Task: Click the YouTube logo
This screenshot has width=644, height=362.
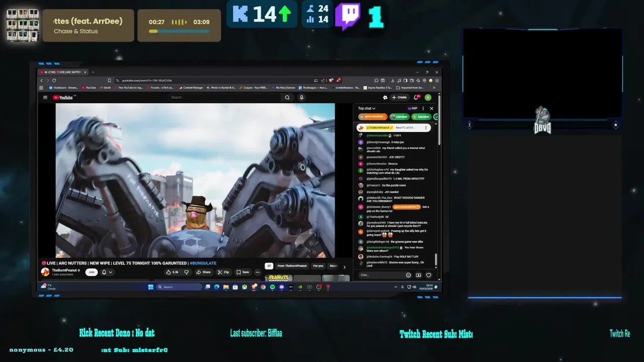Action: [64, 98]
